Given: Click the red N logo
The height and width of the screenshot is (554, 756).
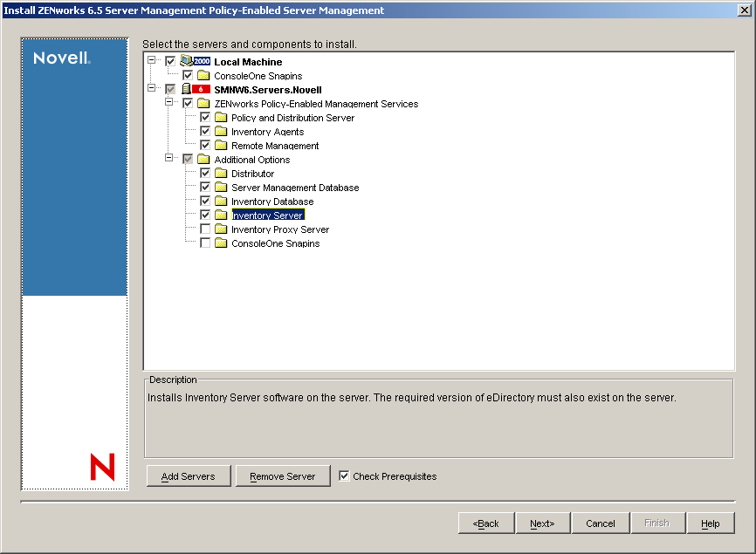Looking at the screenshot, I should tap(102, 468).
